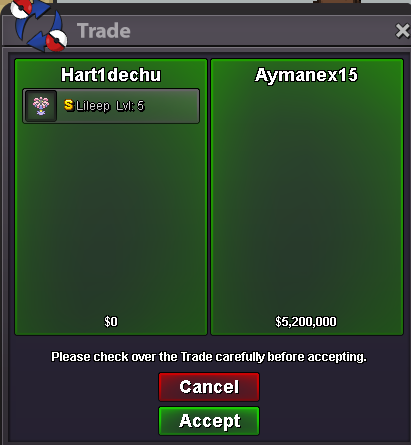
Task: Click the $5,200,000 money offer
Action: click(x=306, y=322)
